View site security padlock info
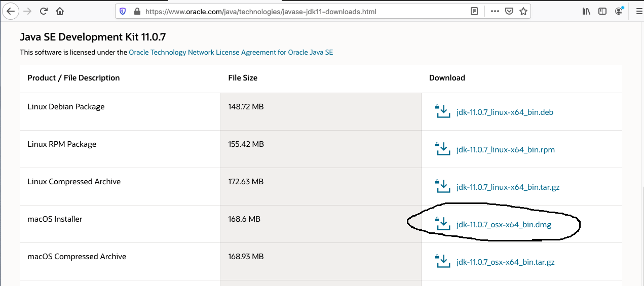The height and width of the screenshot is (286, 644). pos(136,11)
